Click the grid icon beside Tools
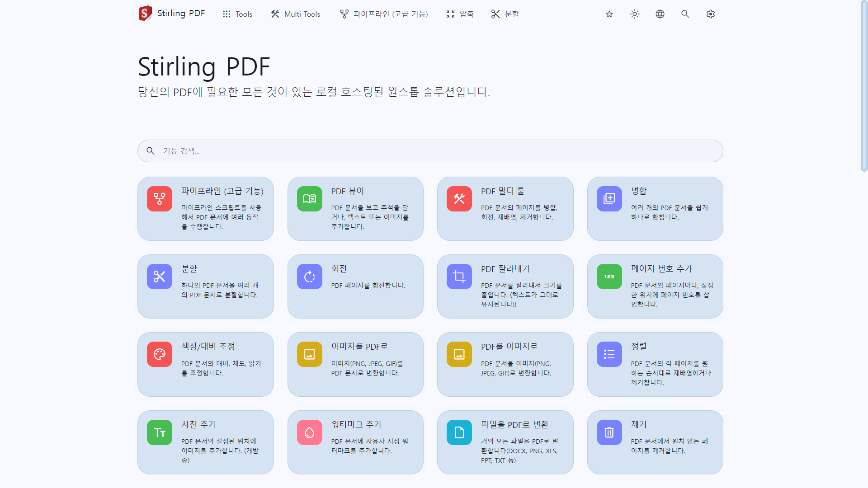868x488 pixels. point(226,14)
